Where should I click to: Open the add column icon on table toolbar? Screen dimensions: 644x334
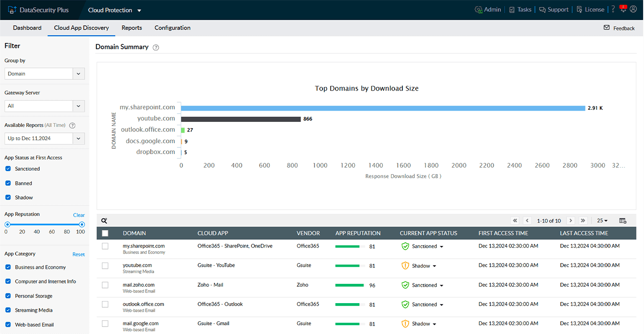click(x=623, y=220)
